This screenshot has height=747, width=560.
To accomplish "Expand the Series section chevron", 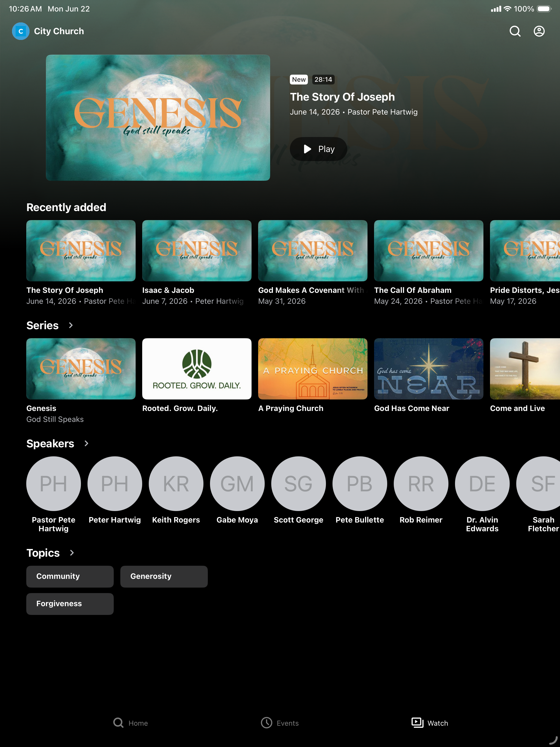I will 71,325.
